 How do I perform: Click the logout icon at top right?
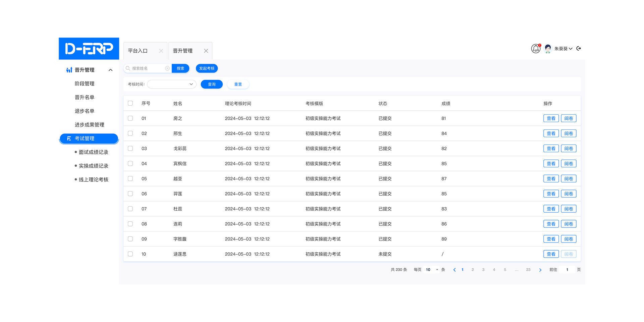coord(579,48)
